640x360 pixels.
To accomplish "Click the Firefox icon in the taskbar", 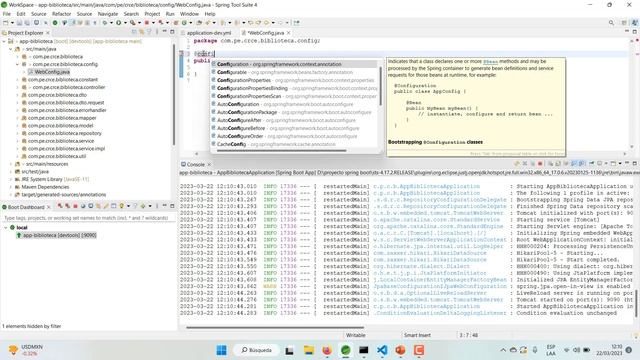I will tap(327, 350).
